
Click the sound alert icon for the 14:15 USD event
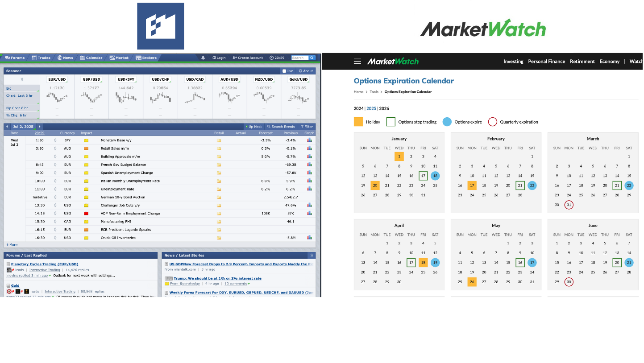55,213
